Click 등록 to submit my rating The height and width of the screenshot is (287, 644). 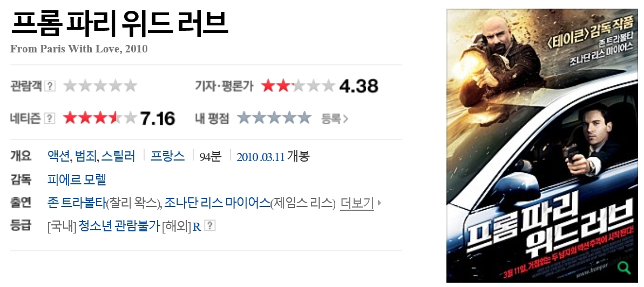click(335, 119)
